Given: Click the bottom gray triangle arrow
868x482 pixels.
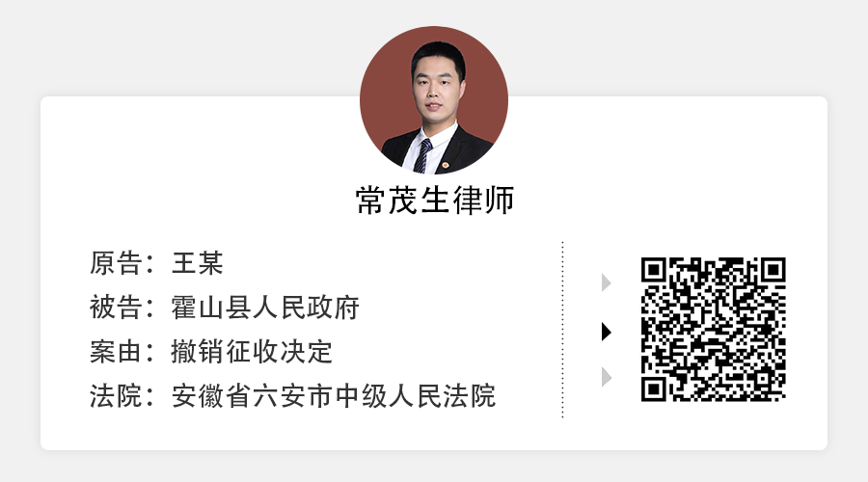Looking at the screenshot, I should point(607,377).
